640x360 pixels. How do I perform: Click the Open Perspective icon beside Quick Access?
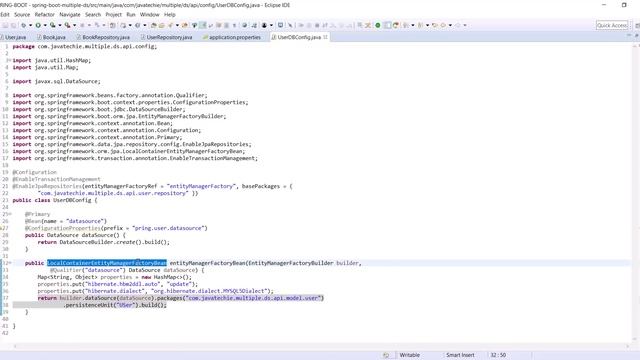pyautogui.click(x=637, y=25)
